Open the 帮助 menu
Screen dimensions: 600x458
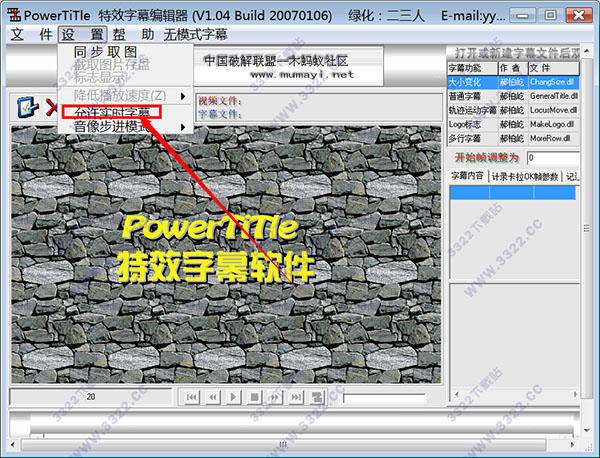click(x=133, y=34)
